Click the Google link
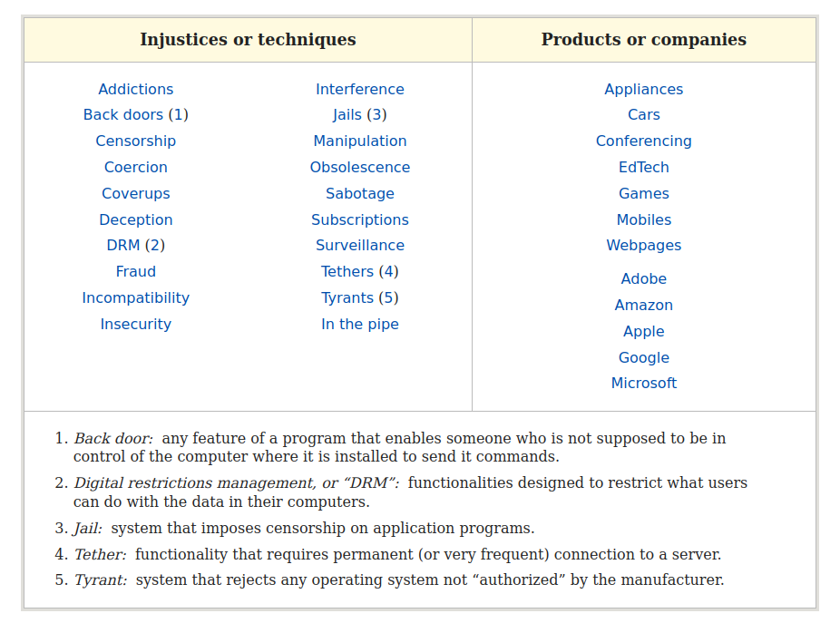The width and height of the screenshot is (840, 623). coord(644,357)
